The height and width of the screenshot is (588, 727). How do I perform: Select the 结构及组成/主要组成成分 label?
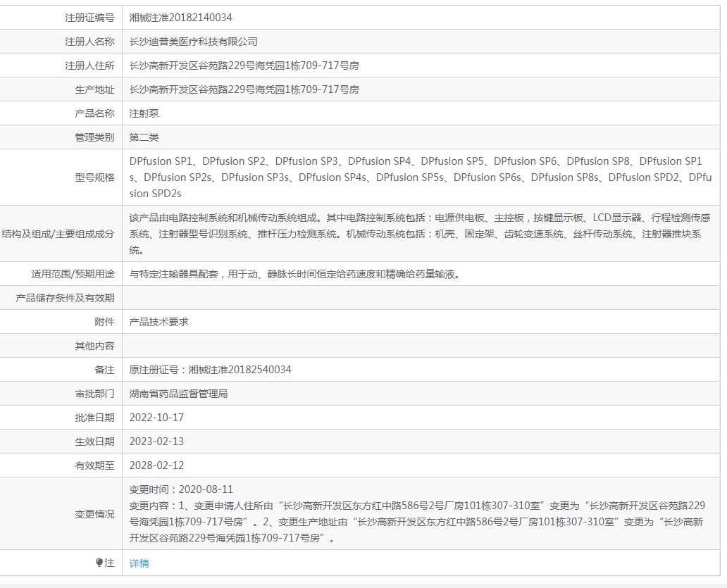click(x=58, y=234)
